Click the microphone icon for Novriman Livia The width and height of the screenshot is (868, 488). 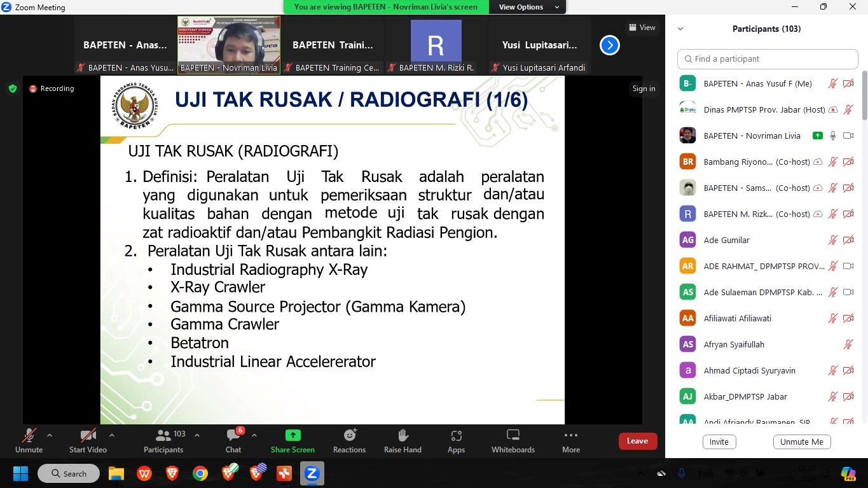833,136
